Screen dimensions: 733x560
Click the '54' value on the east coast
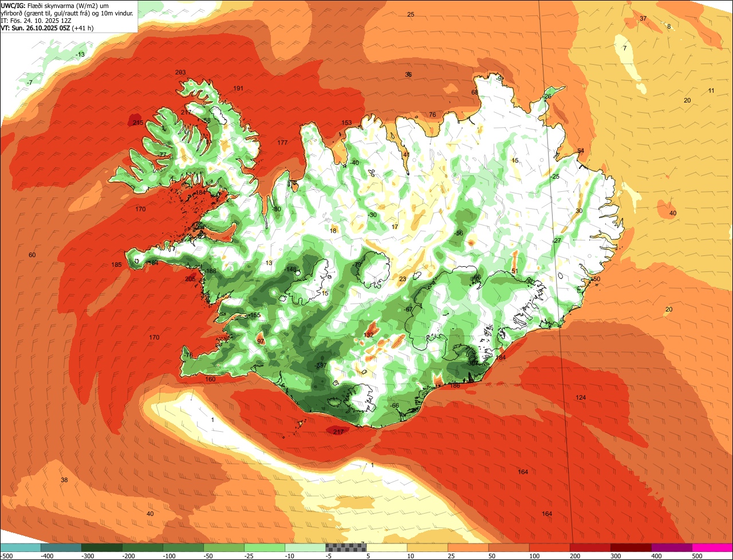[x=580, y=151]
